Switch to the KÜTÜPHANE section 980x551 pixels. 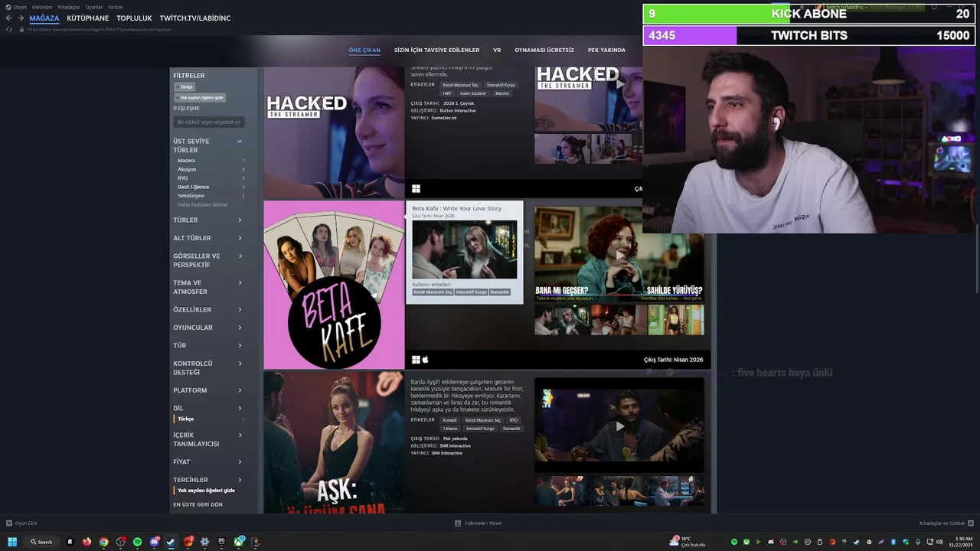point(88,18)
